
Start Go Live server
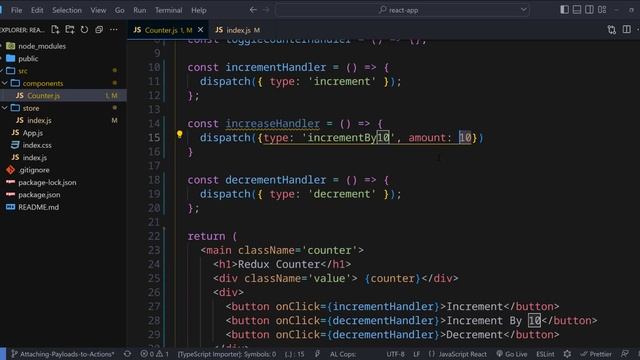tap(512, 354)
